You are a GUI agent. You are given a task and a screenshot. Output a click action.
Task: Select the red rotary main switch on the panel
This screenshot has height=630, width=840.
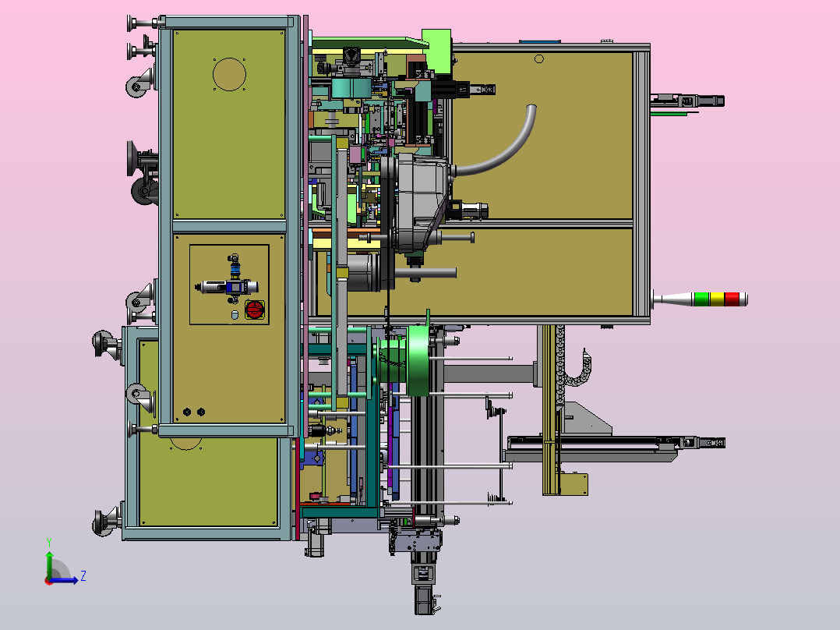[255, 310]
